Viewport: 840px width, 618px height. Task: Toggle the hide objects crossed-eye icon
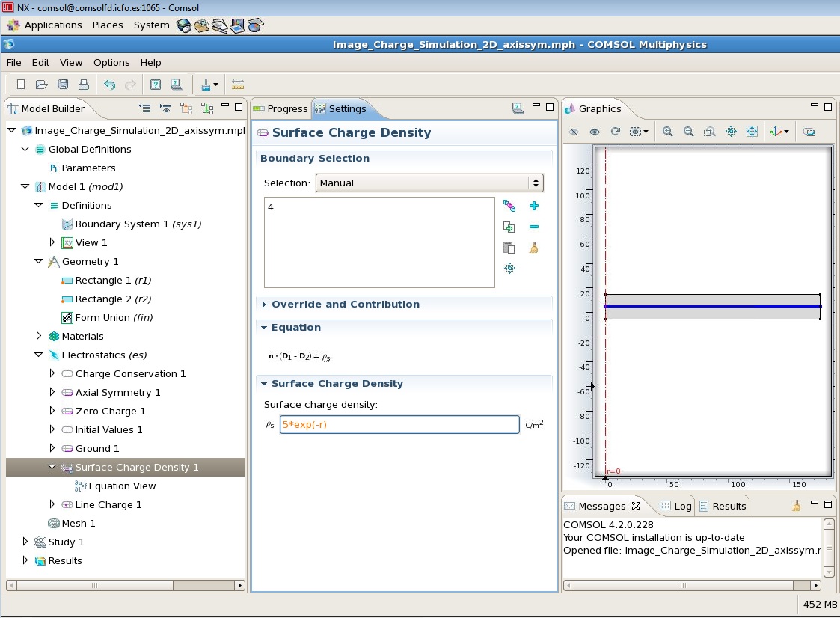point(574,132)
